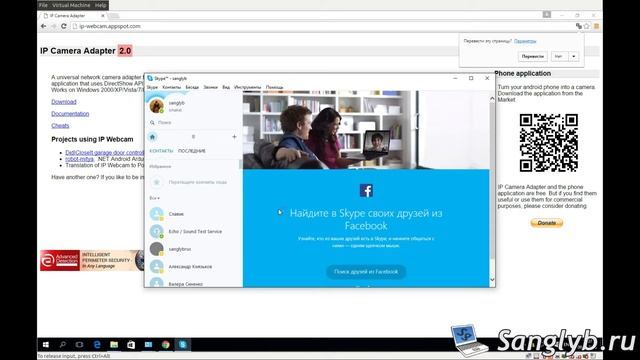Screen dimensions: 640x360
Task: Click the search magnifier icon in Skype
Action: click(152, 122)
